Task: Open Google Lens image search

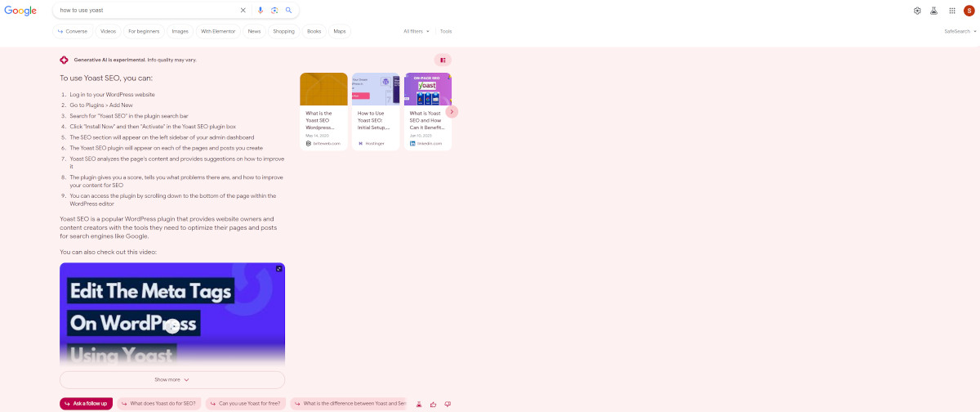Action: click(274, 10)
